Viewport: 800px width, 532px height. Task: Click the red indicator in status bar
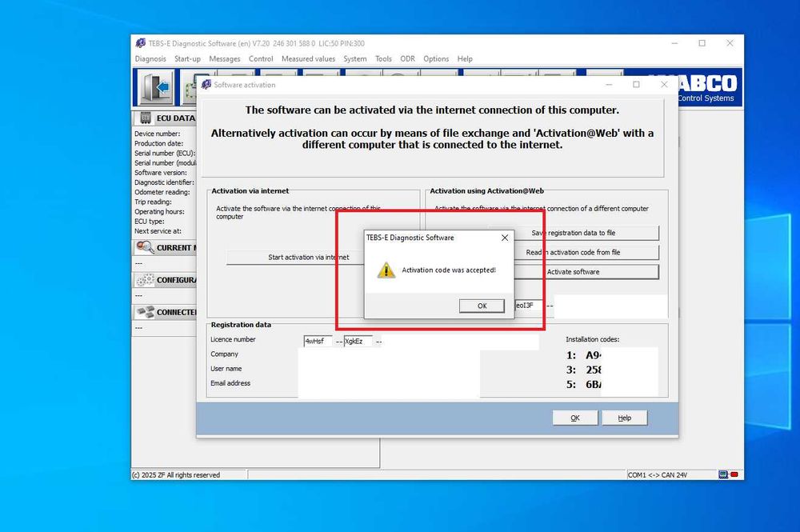pyautogui.click(x=734, y=475)
